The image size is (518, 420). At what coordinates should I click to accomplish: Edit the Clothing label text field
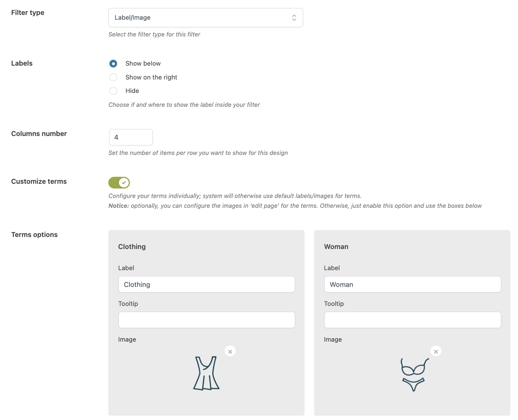pyautogui.click(x=207, y=284)
